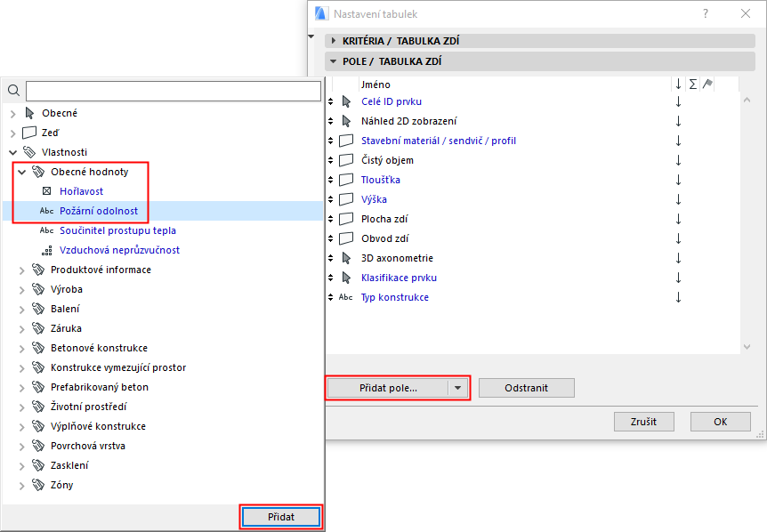Screen dimensions: 767x532
Task: Click the Zóny tag icon
Action: pyautogui.click(x=38, y=485)
